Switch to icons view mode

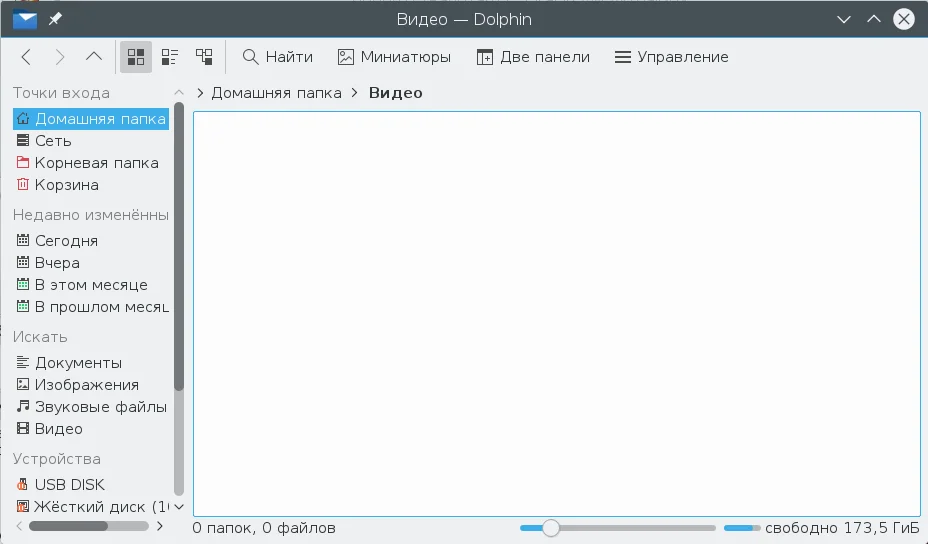(136, 57)
